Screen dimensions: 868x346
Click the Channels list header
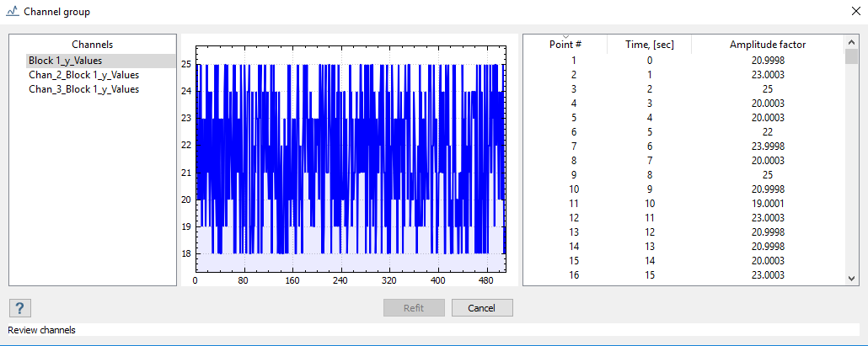coord(92,45)
